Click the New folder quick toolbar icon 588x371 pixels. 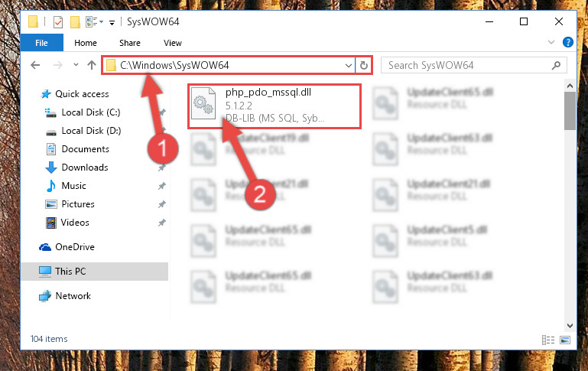click(75, 22)
